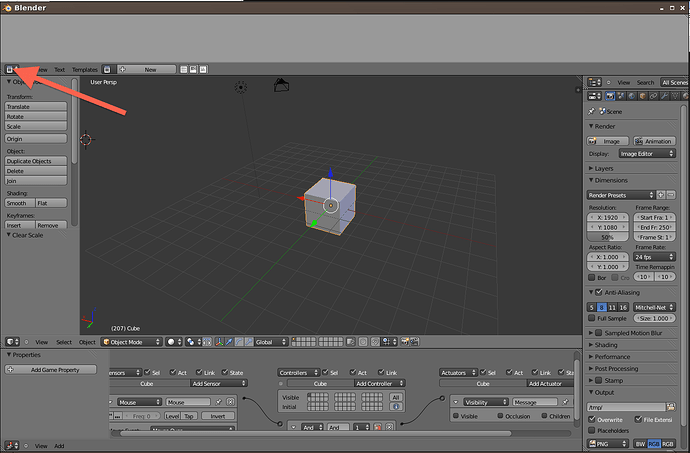
Task: Remove the Mouse sensor with X icon
Action: pyautogui.click(x=230, y=402)
